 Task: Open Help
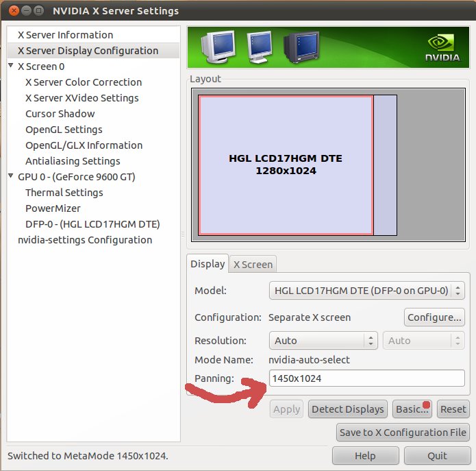click(366, 456)
